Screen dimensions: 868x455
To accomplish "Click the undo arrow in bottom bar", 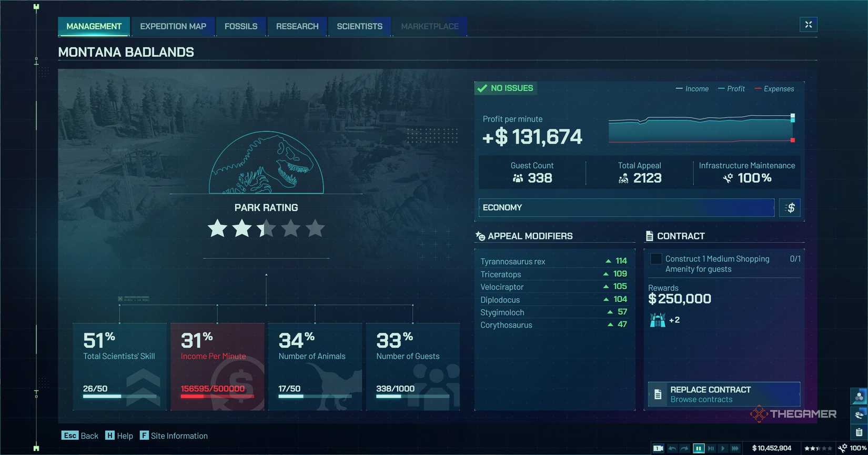I will coord(672,448).
